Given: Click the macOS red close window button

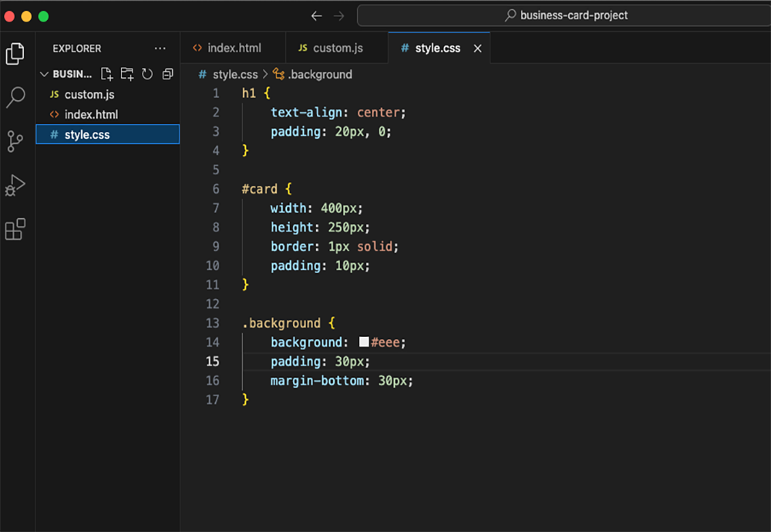Looking at the screenshot, I should tap(8, 16).
